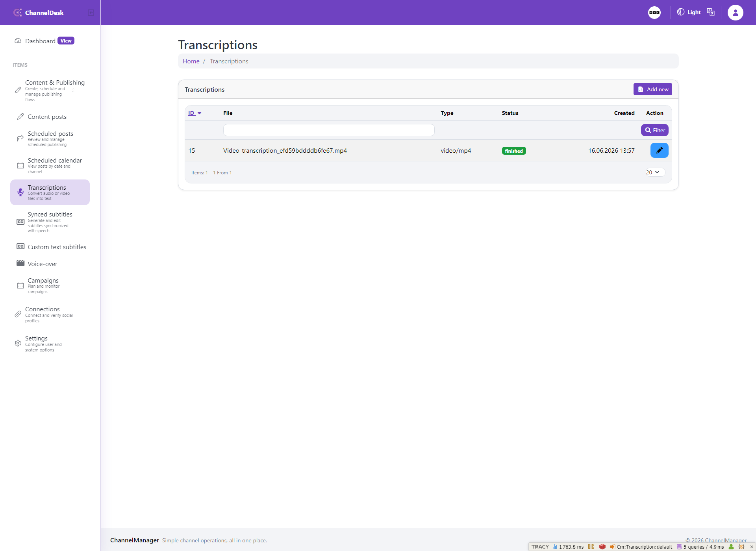Click the Tracy user icon
This screenshot has width=756, height=551.
click(731, 547)
